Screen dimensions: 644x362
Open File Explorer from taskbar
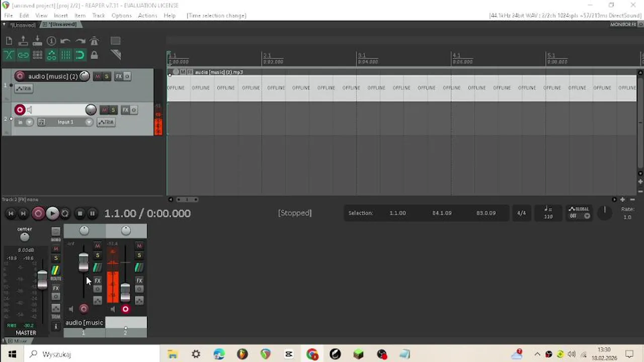click(x=173, y=354)
